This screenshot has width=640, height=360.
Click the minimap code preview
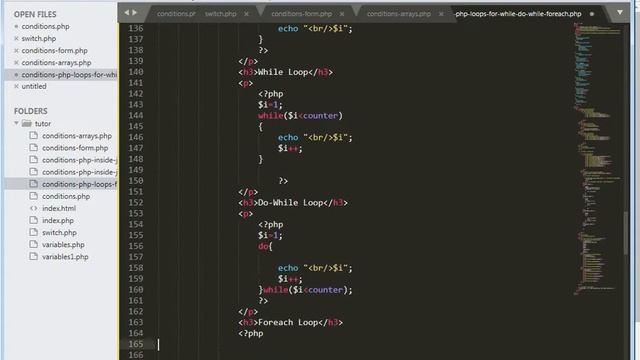pyautogui.click(x=597, y=159)
